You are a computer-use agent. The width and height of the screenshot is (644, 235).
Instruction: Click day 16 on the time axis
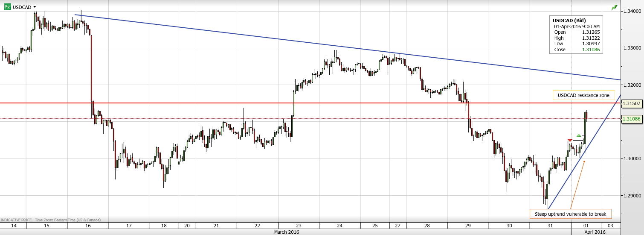(88, 226)
